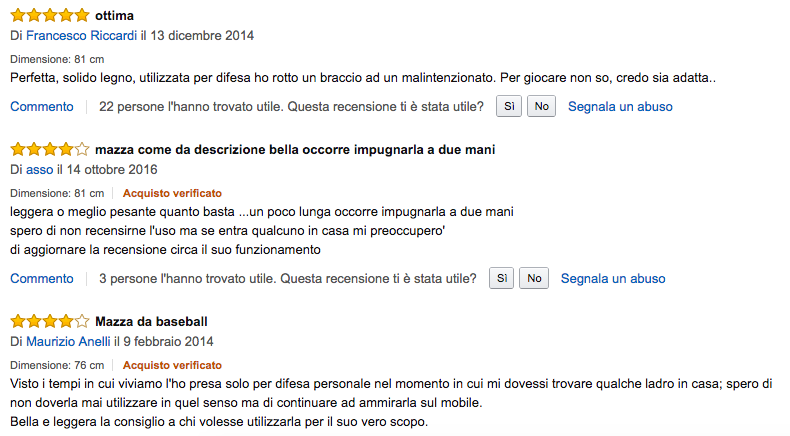The image size is (790, 436).
Task: Click Commento under Francesco Riccardi's review
Action: point(42,106)
